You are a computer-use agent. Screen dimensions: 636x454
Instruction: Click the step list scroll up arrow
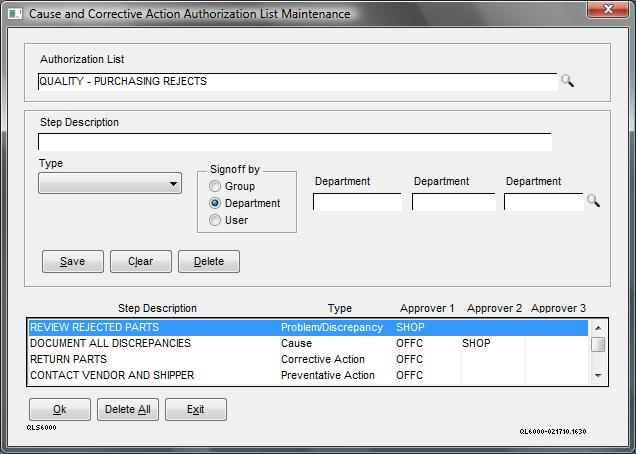[598, 327]
